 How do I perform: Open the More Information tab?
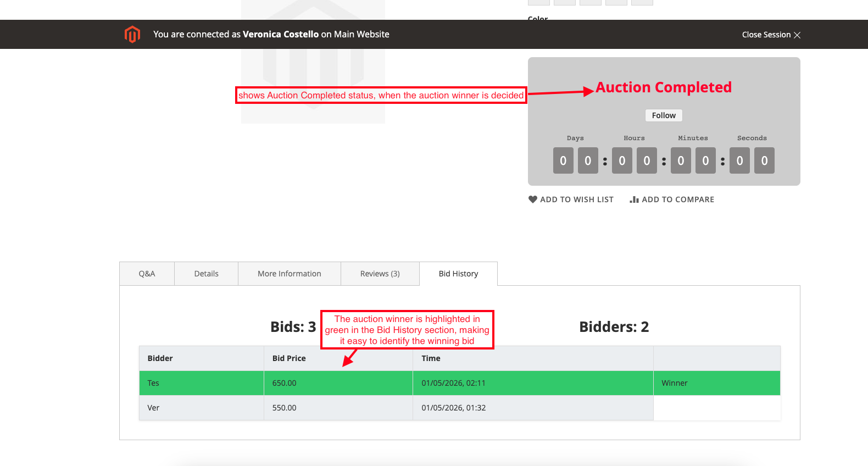tap(289, 274)
